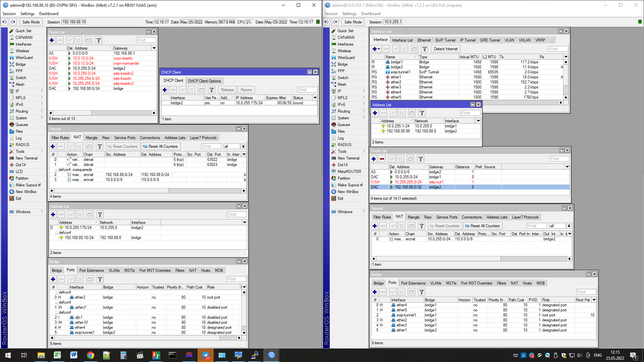
Task: Launch New Terminal in the BS-OVPN-SRV sidebar
Action: click(26, 158)
